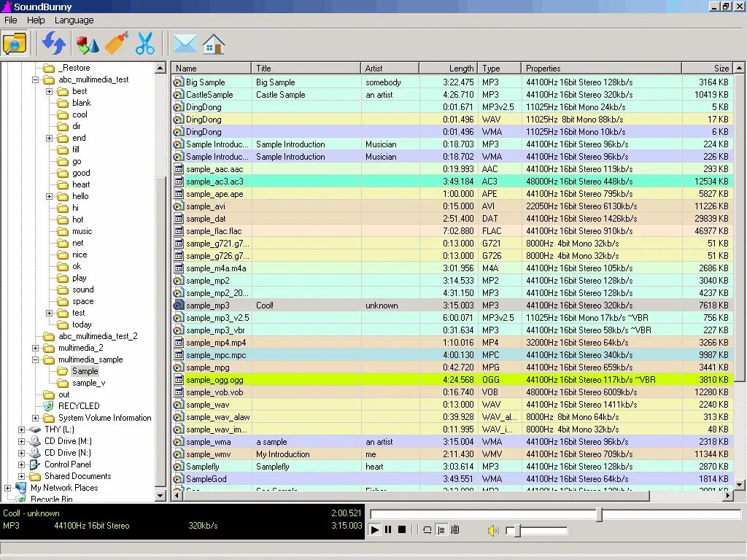Sort list by Size column header
Screen dimensions: 747x560
[708, 68]
